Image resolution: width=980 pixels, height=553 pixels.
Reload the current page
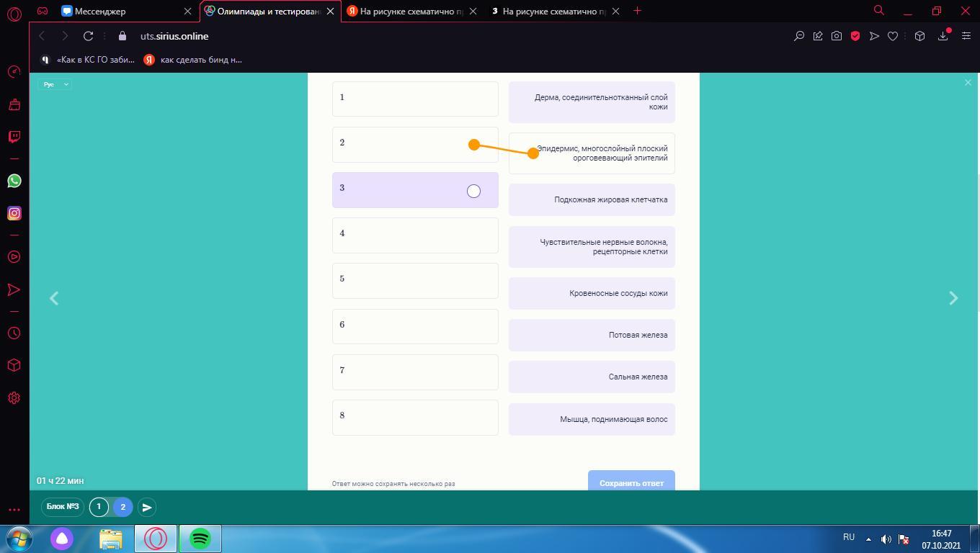coord(88,36)
